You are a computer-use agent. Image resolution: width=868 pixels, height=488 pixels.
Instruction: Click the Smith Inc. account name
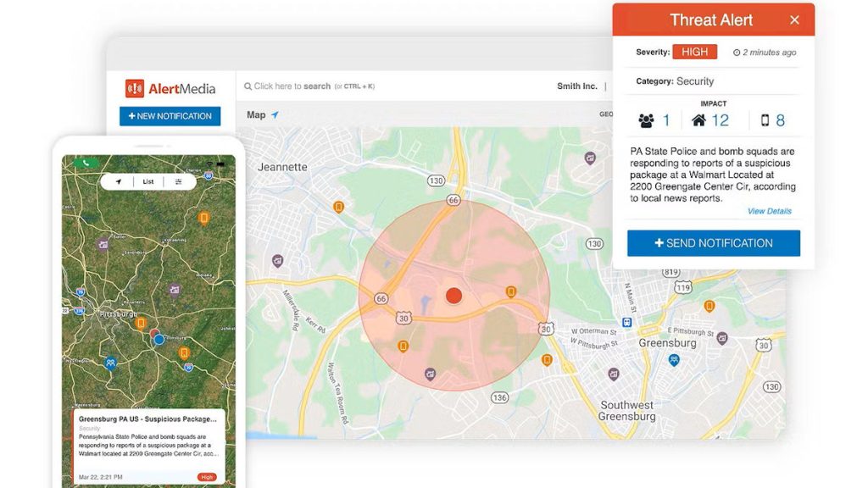pyautogui.click(x=576, y=86)
